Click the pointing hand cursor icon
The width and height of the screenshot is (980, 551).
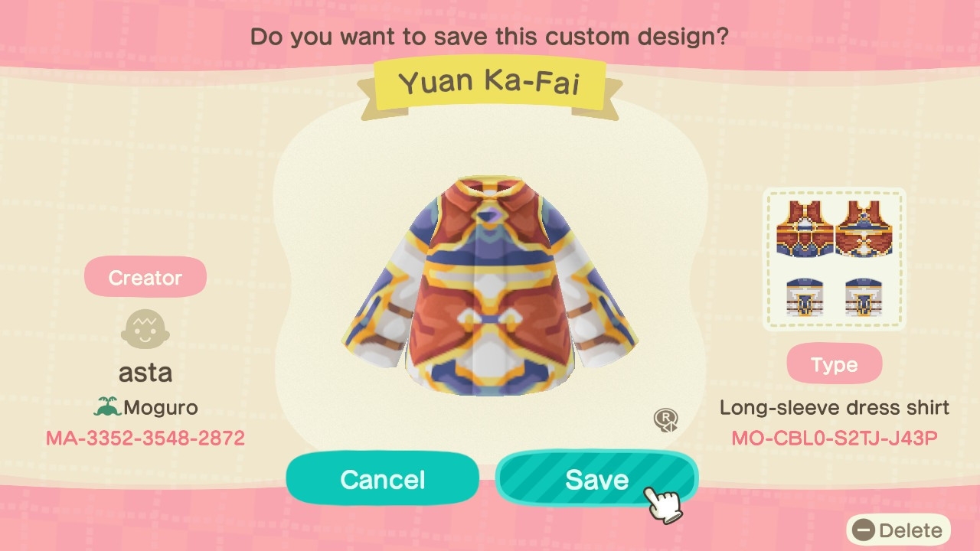(x=663, y=504)
